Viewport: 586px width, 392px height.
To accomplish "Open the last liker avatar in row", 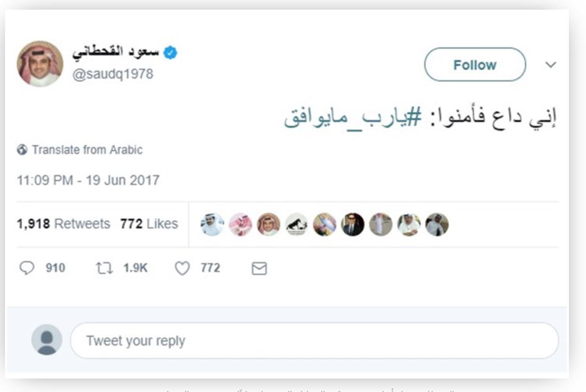I will coord(437,225).
